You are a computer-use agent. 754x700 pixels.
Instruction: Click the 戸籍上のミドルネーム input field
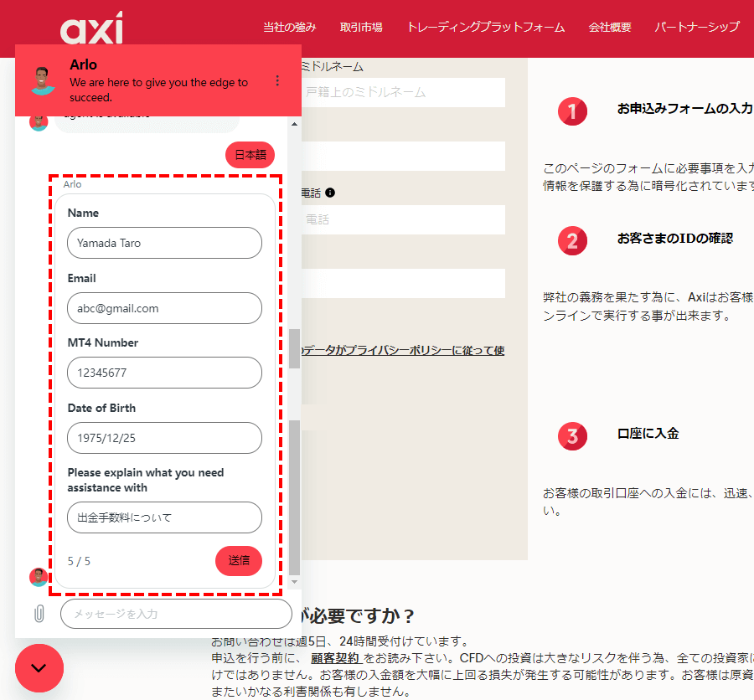[403, 92]
